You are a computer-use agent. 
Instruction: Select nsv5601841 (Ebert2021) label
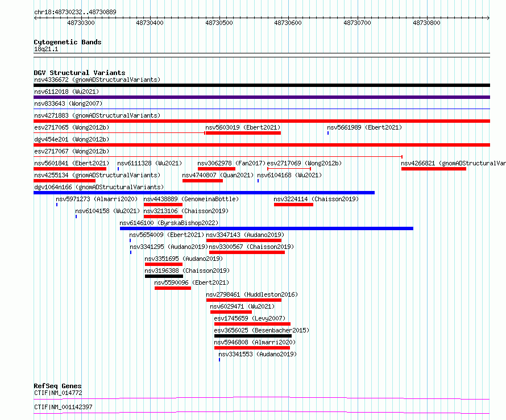(x=72, y=163)
